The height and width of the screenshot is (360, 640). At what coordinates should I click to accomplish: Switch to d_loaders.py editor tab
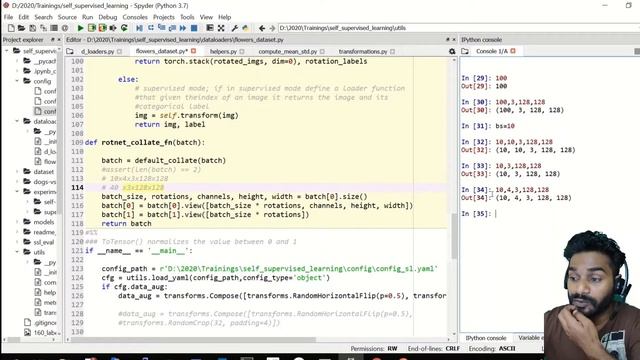[x=98, y=51]
